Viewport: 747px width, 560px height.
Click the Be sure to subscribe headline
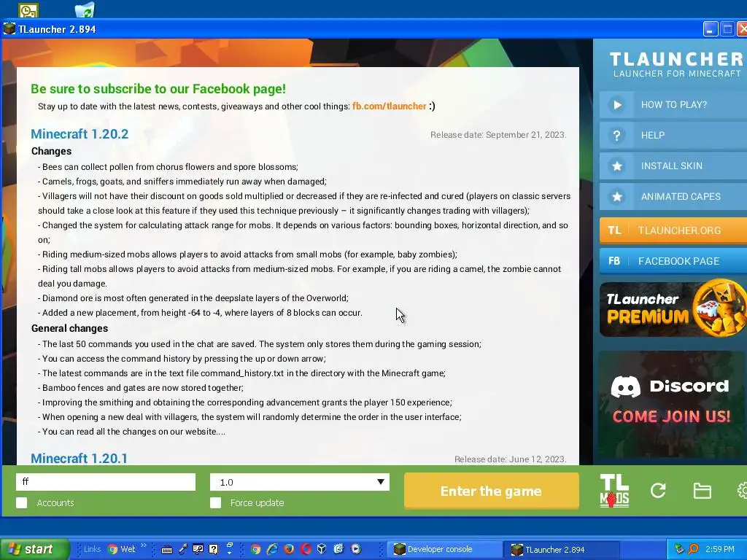tap(158, 89)
